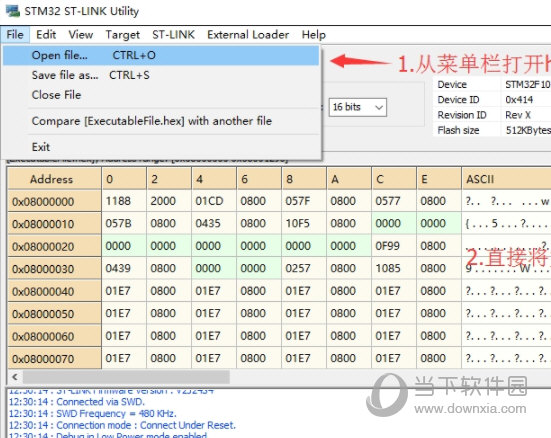Click the Flash size label
This screenshot has height=438, width=551.
tap(458, 130)
